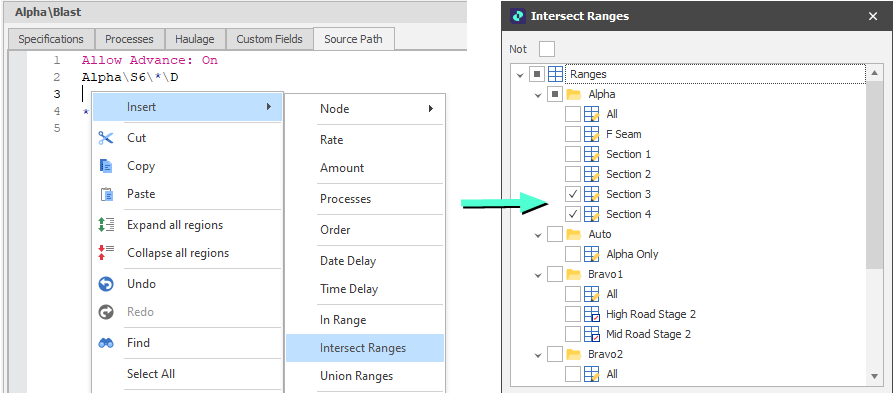Viewport: 896px width, 393px height.
Task: Click the Expand all regions icon
Action: point(106,224)
